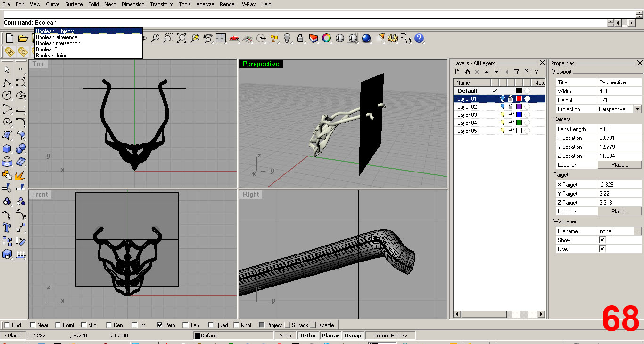Click the layer filter funnel icon
The height and width of the screenshot is (344, 644).
click(x=517, y=72)
